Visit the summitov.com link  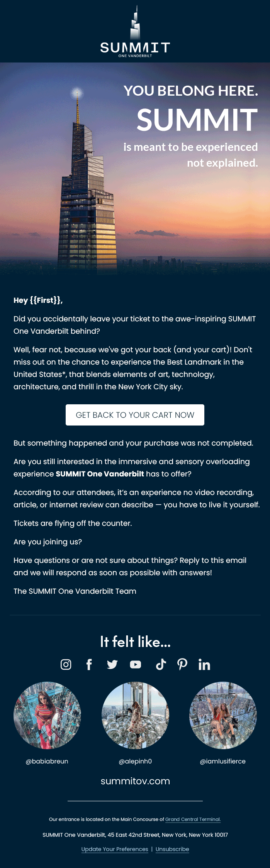[x=135, y=781]
